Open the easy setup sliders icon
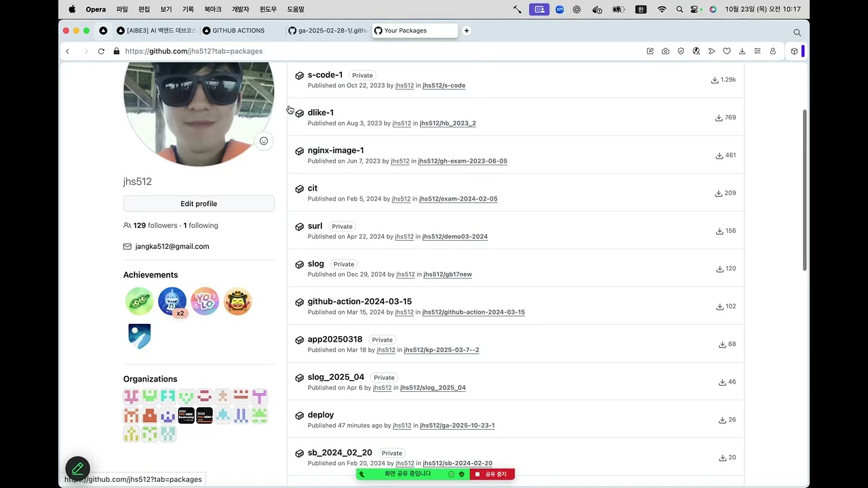Viewport: 868px width, 488px height. pyautogui.click(x=757, y=51)
